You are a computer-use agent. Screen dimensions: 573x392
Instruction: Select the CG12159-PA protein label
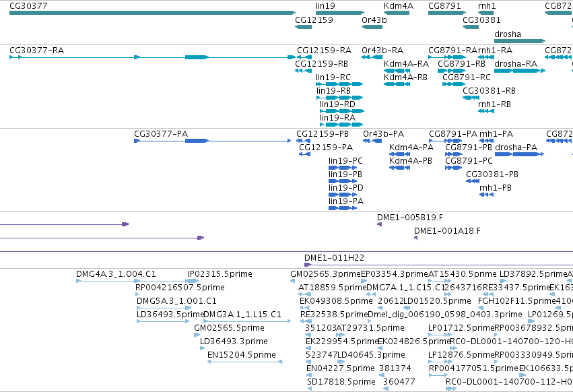tap(326, 148)
